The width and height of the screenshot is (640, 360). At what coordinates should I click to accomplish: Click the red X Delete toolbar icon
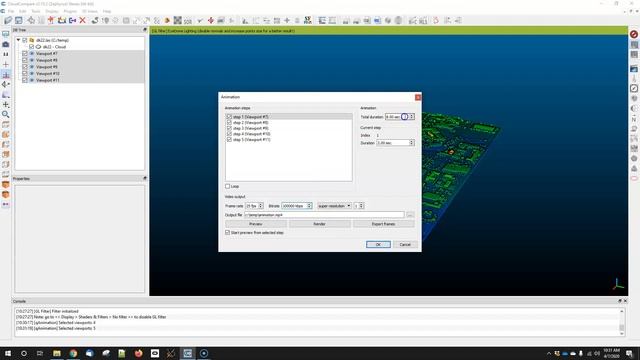click(x=82, y=20)
